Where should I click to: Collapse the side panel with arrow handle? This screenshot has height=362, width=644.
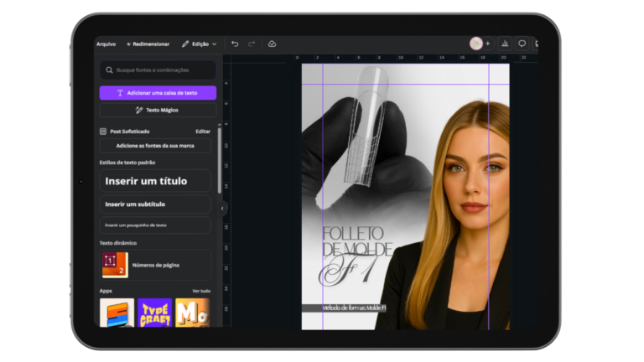tap(222, 208)
